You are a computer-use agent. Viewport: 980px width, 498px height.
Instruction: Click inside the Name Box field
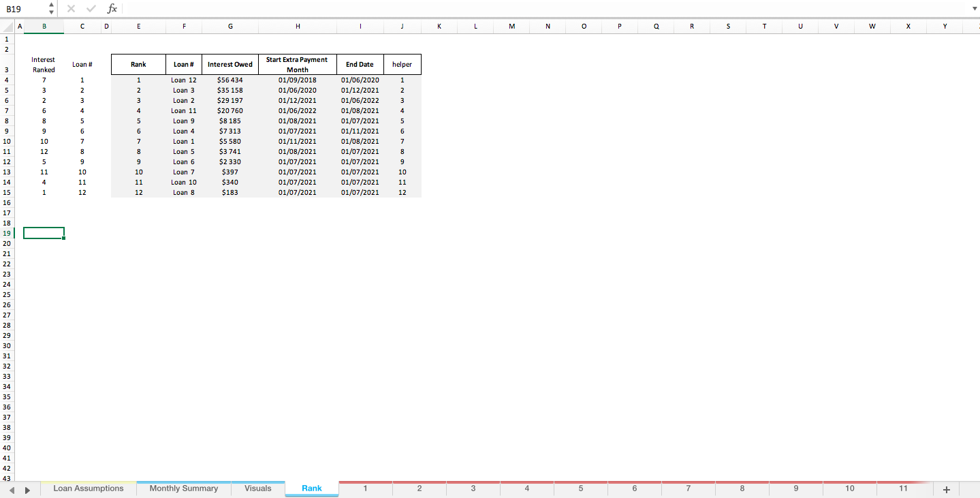(x=20, y=9)
